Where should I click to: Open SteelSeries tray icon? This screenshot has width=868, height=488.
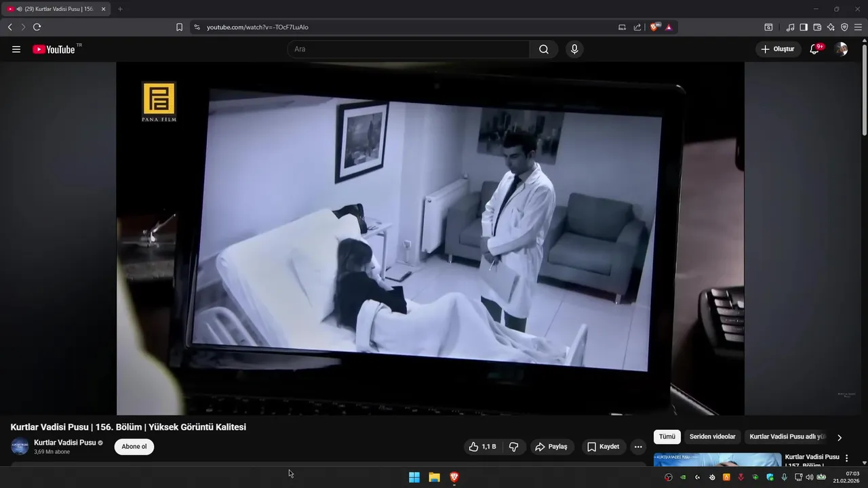[x=712, y=477]
